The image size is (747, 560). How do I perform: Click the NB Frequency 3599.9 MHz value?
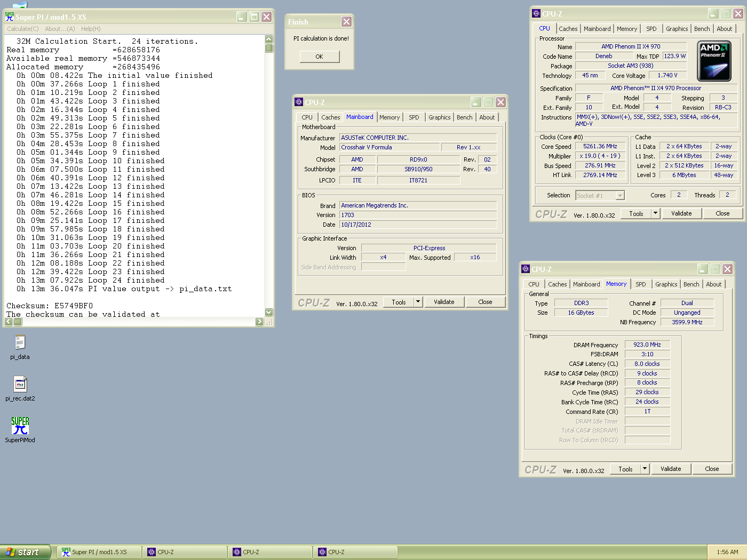point(687,322)
